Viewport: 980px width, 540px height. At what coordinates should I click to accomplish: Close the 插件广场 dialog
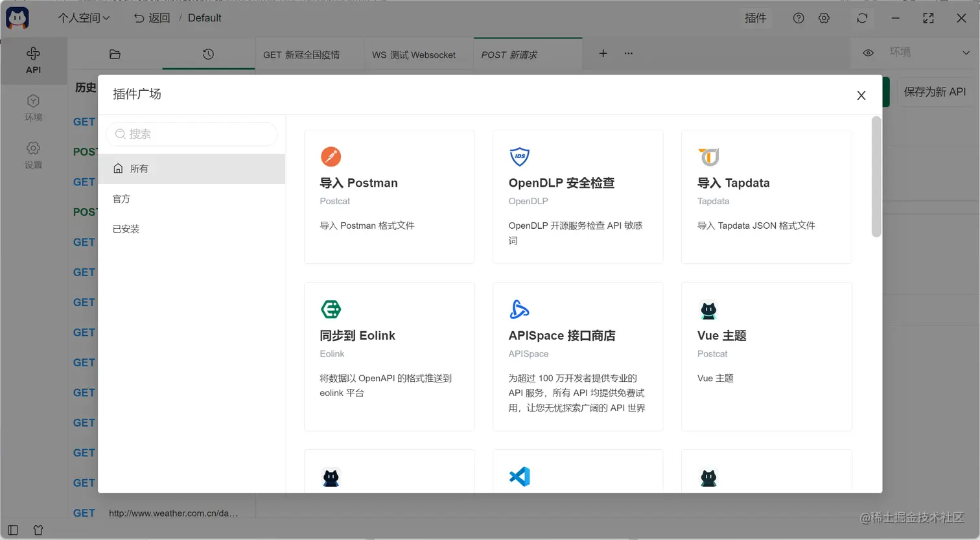[x=861, y=95]
